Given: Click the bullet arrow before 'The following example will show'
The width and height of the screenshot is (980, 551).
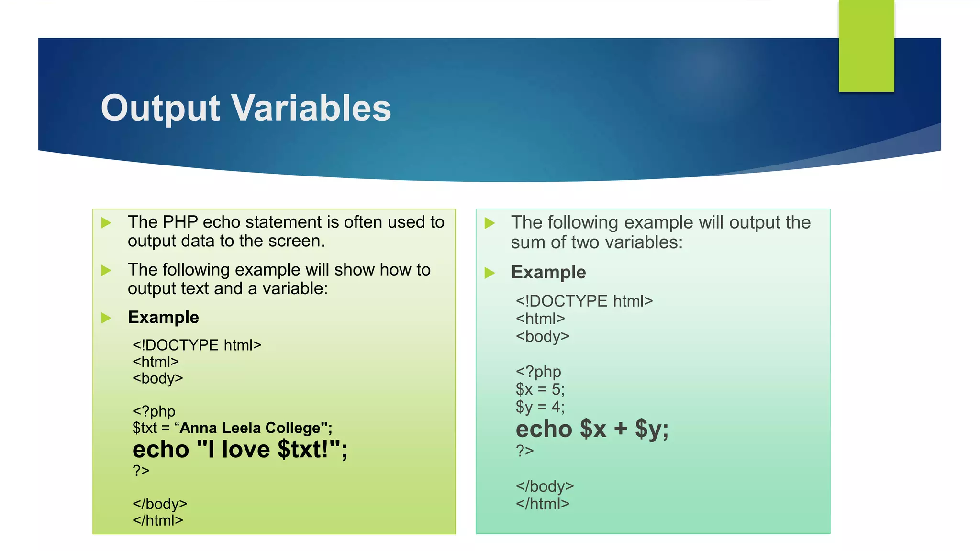Looking at the screenshot, I should point(106,271).
